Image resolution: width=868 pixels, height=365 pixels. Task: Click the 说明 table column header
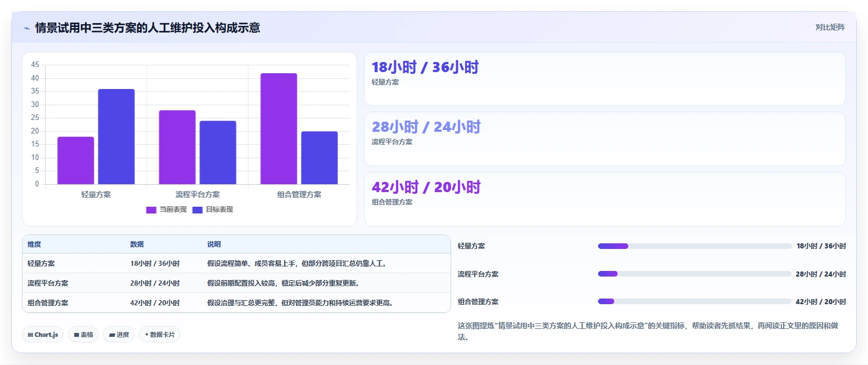point(214,244)
